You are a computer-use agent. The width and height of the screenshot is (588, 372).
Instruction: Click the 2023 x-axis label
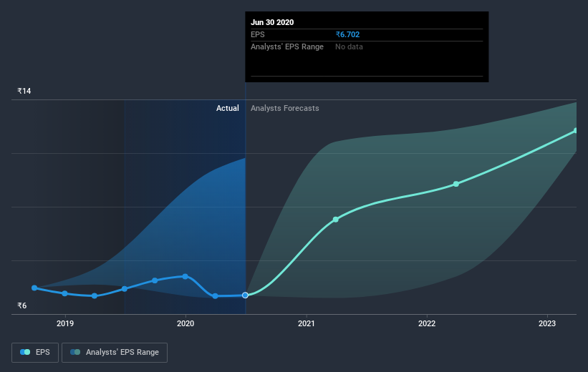click(547, 323)
